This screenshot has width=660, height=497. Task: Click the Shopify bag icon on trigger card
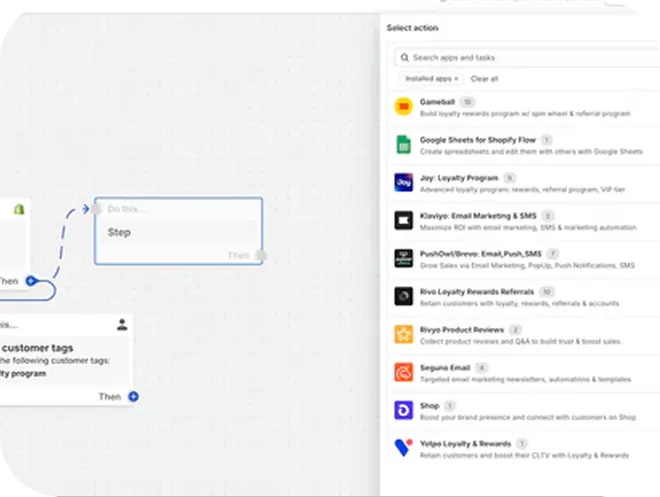point(17,209)
